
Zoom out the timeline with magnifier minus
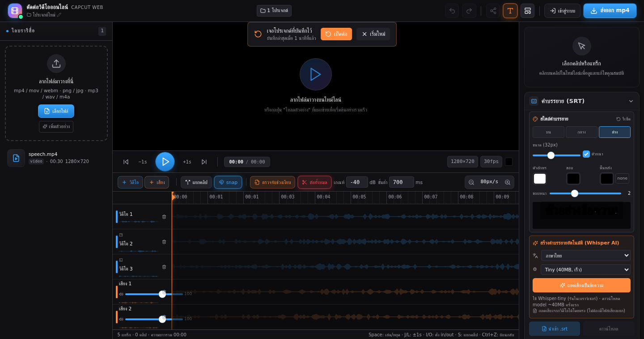pos(471,182)
